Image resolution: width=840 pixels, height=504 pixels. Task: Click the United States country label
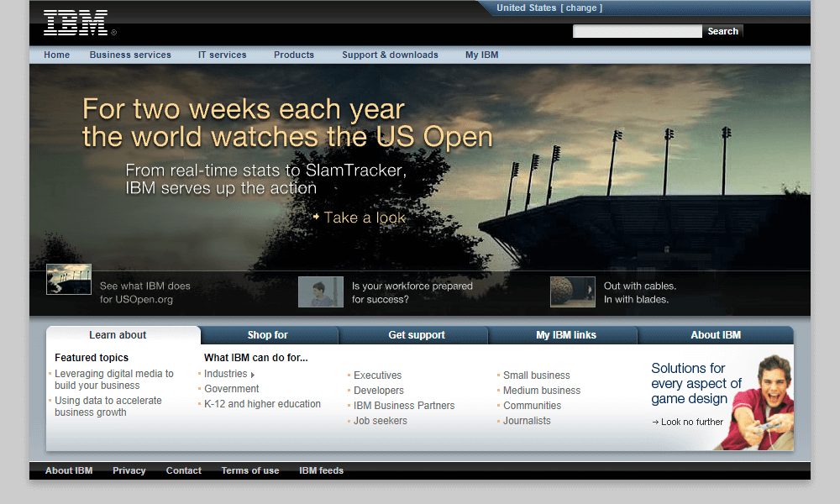(x=526, y=8)
